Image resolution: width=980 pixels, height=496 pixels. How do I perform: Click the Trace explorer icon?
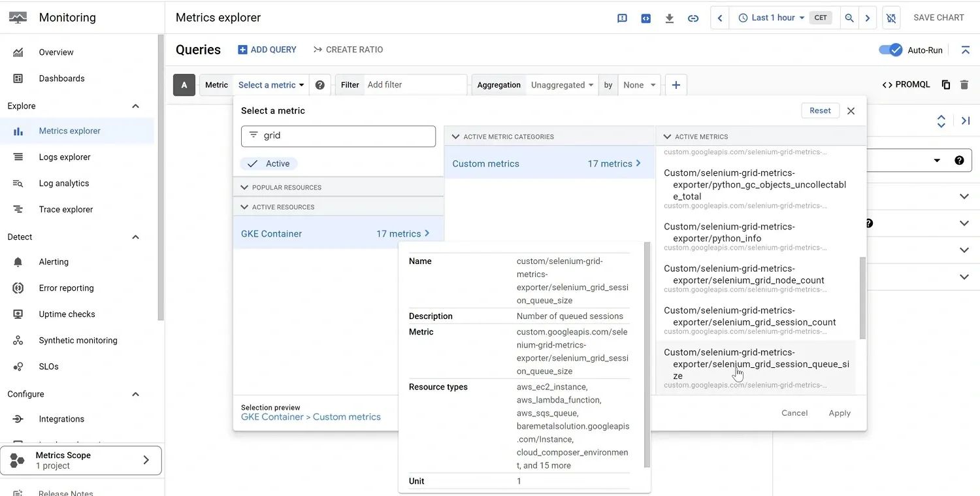click(18, 209)
